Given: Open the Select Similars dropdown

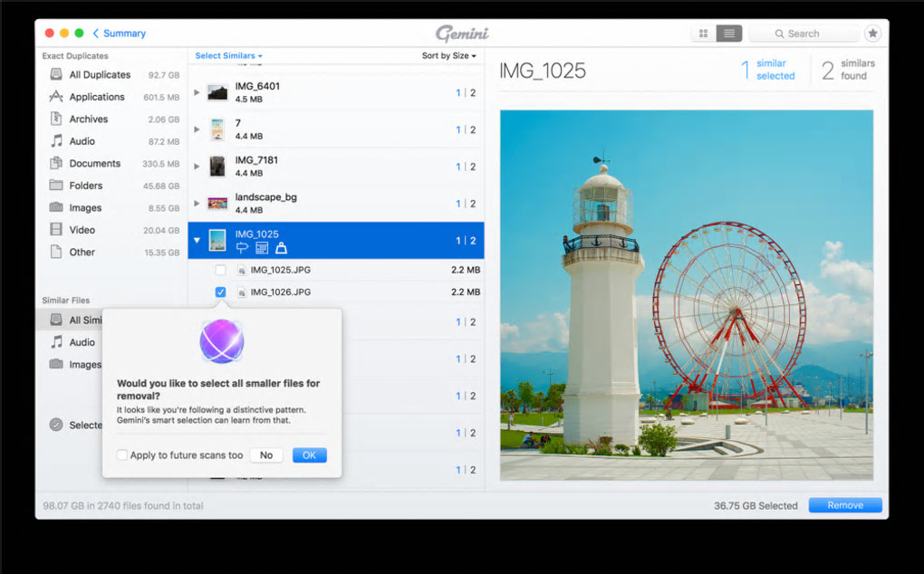Looking at the screenshot, I should pyautogui.click(x=228, y=56).
